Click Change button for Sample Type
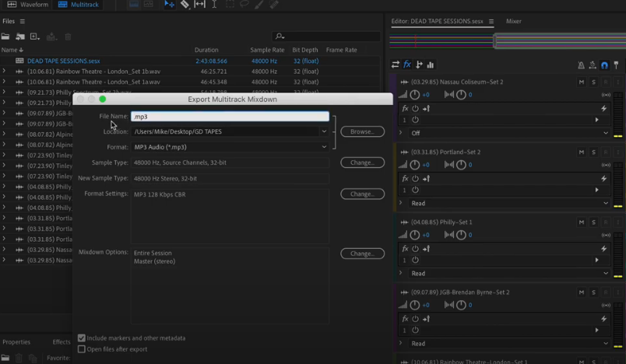Image resolution: width=626 pixels, height=364 pixels. 363,163
